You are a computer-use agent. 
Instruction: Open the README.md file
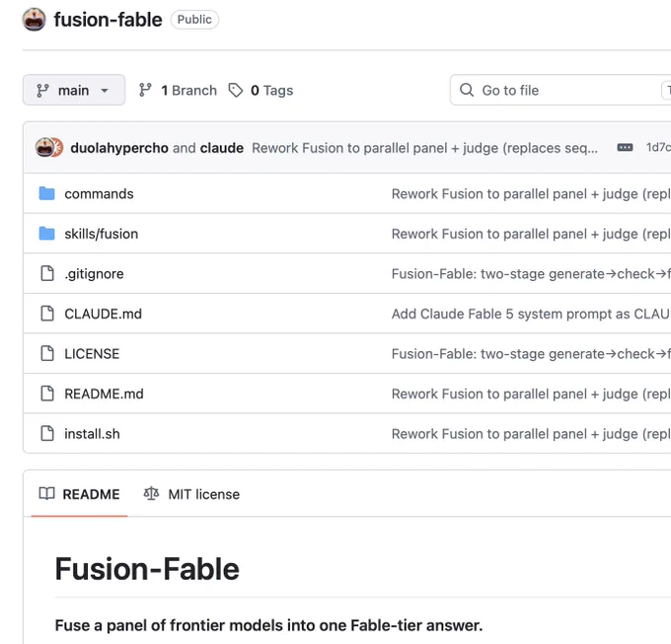104,394
